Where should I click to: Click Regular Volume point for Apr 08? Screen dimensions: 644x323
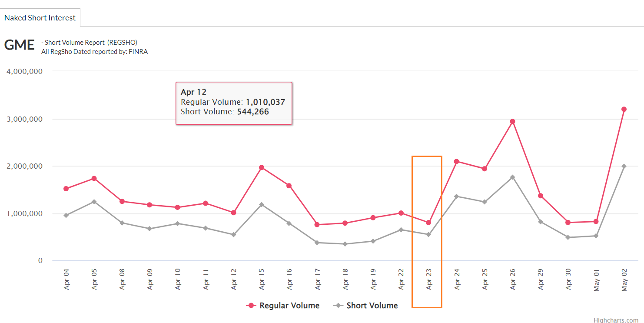[x=122, y=201]
